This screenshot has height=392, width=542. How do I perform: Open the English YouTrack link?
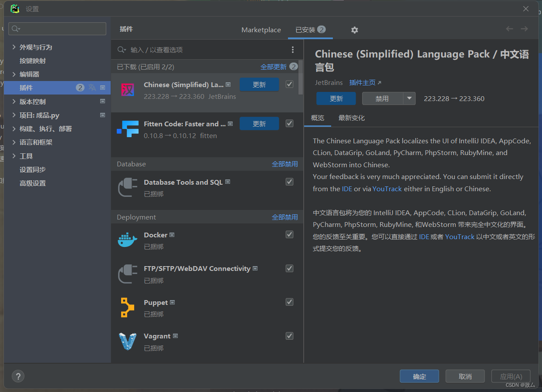click(x=387, y=189)
